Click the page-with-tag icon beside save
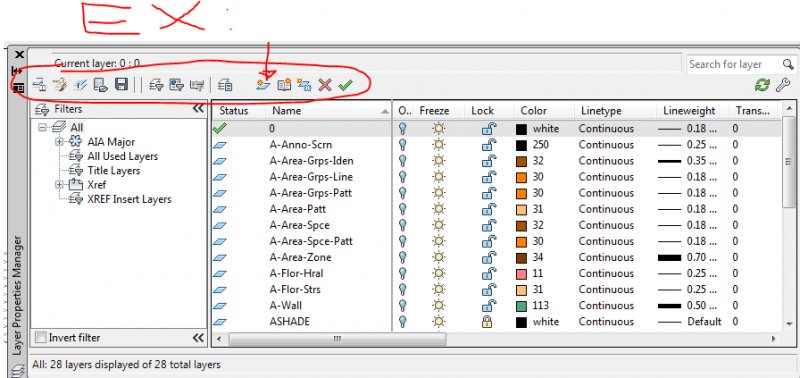This screenshot has width=800, height=378. coord(101,85)
